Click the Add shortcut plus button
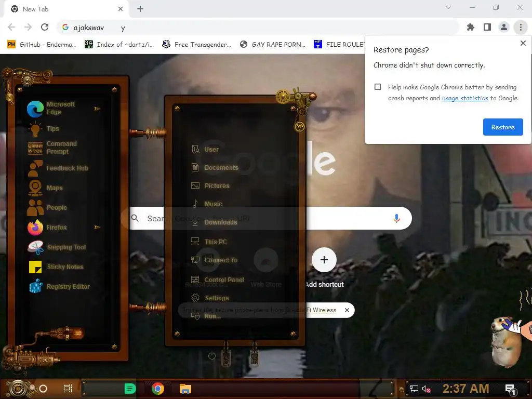 coord(324,260)
